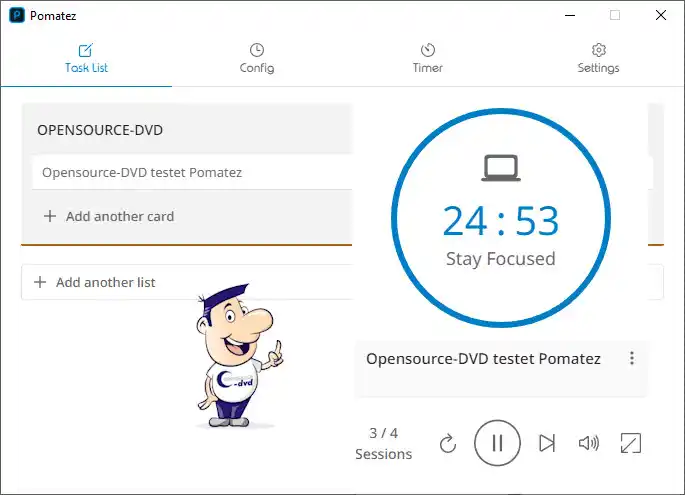Reset the timer with the circular arrow icon

448,443
